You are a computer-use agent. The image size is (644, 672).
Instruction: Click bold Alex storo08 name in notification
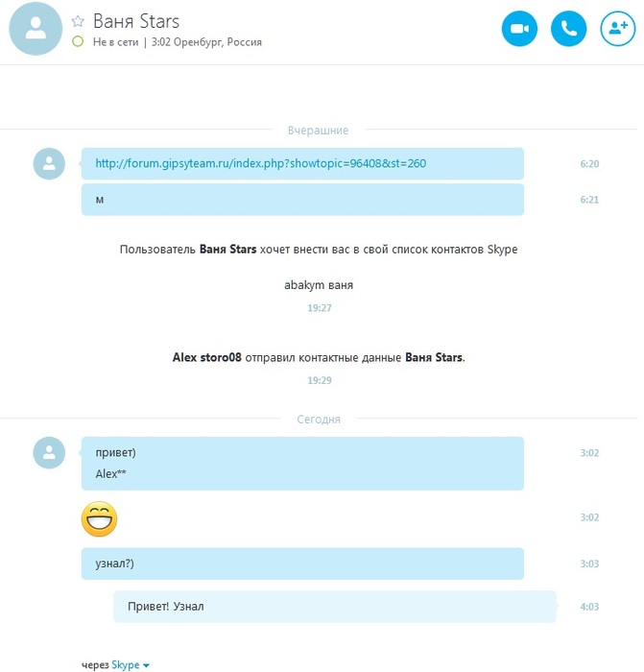click(207, 357)
